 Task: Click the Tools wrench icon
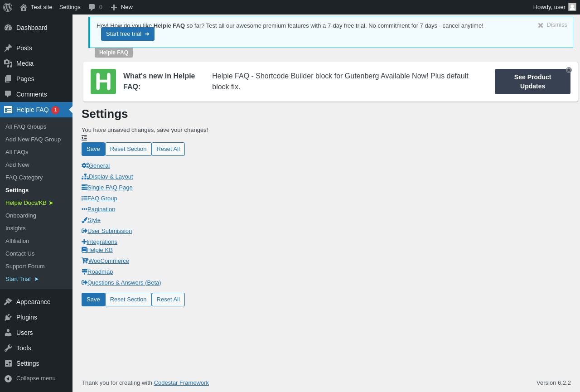pos(8,348)
